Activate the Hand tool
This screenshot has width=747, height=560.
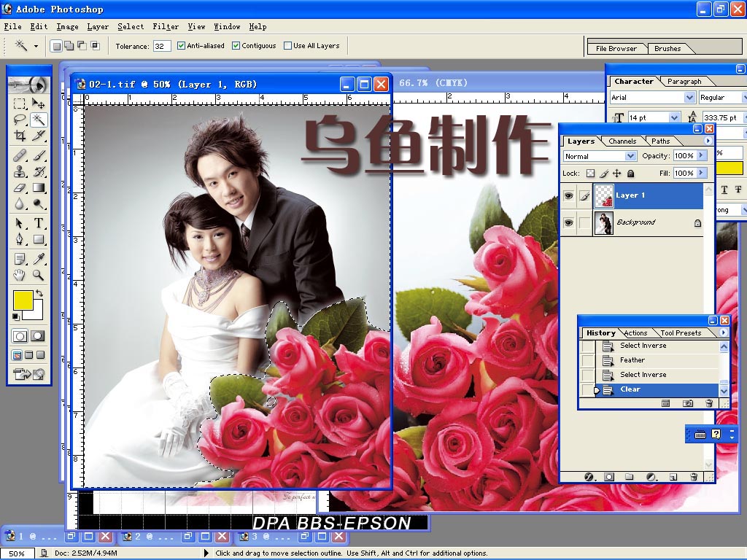pos(20,275)
